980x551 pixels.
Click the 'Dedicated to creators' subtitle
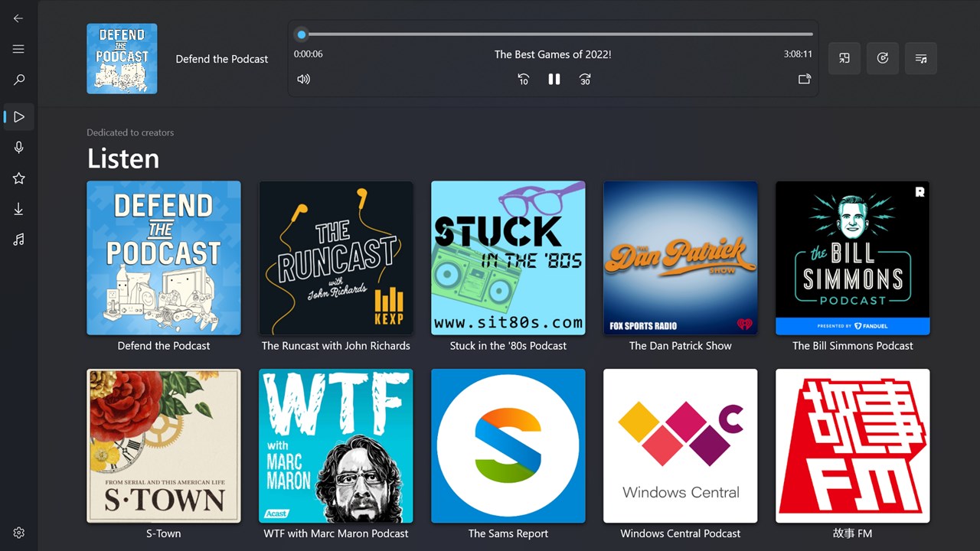[130, 132]
